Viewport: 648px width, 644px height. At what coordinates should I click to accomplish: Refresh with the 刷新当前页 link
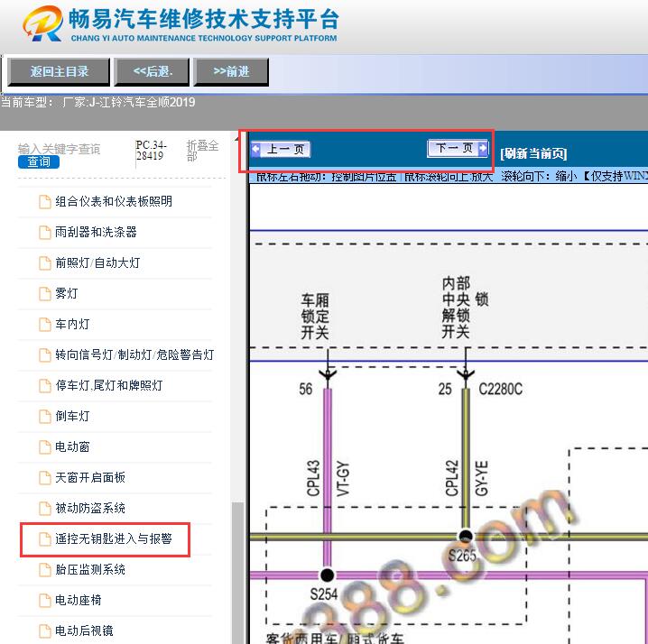[533, 153]
